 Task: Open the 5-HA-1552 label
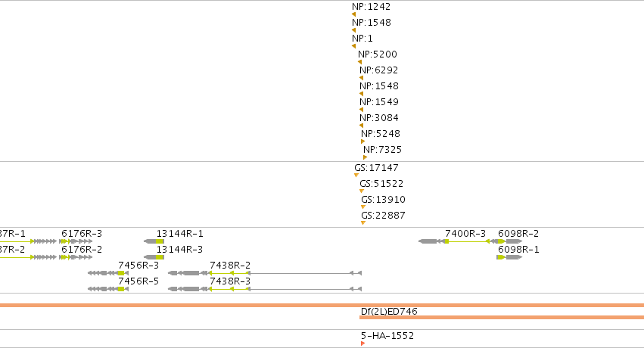point(387,336)
